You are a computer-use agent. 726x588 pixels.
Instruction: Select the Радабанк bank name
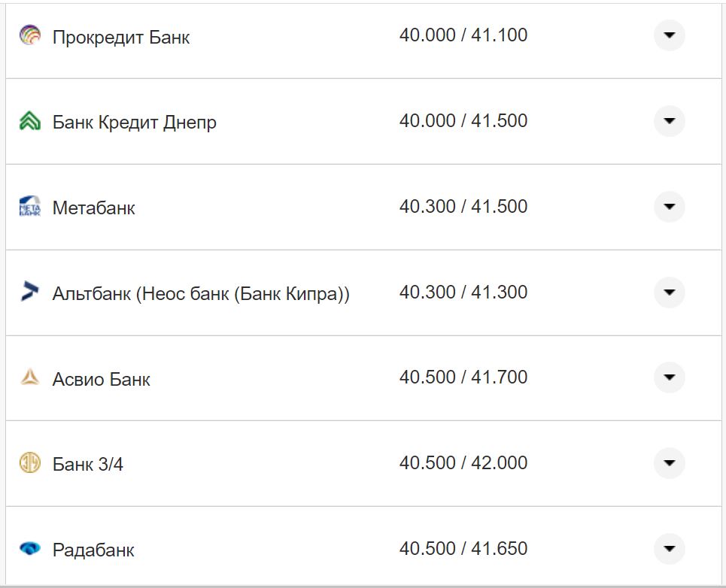click(93, 550)
